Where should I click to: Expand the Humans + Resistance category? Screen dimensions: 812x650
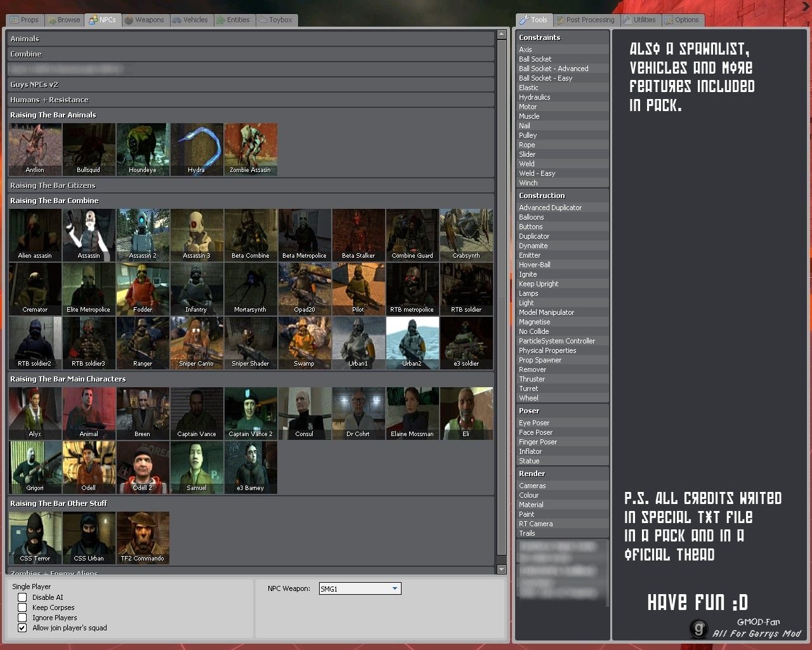tap(251, 100)
